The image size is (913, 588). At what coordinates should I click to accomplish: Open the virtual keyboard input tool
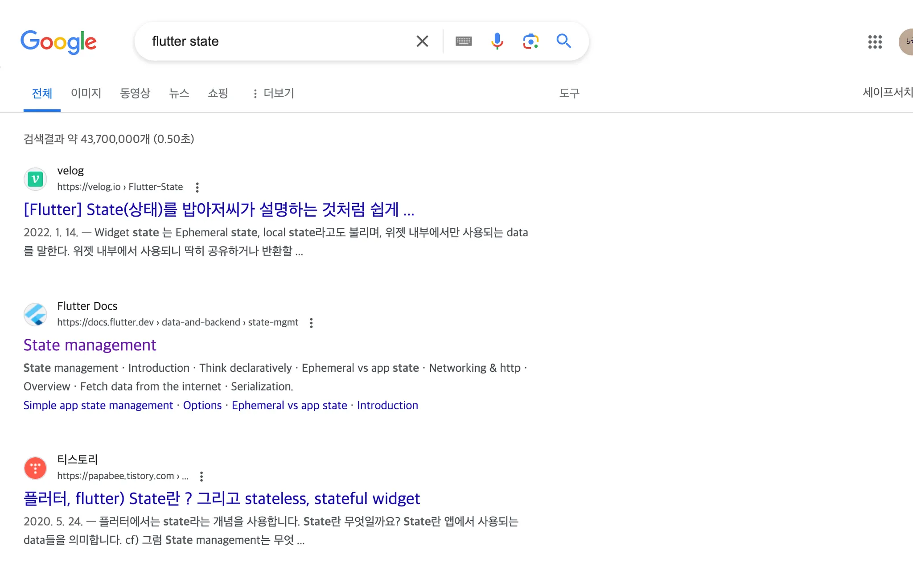463,41
